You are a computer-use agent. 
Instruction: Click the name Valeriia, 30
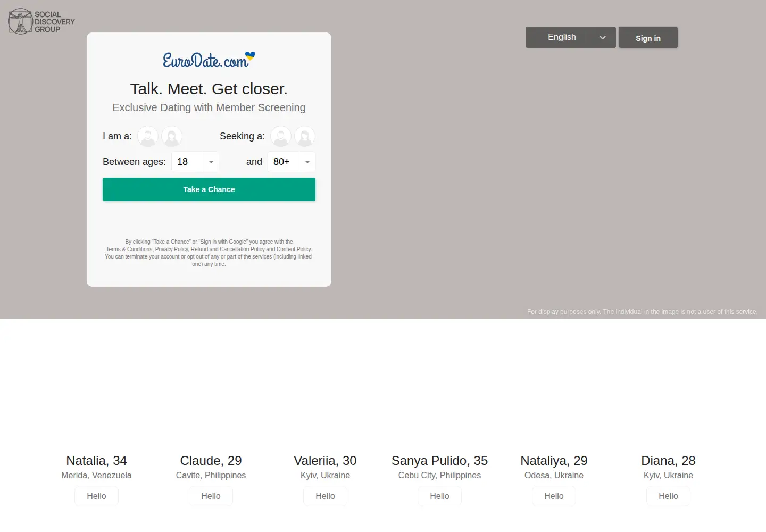coord(325,461)
